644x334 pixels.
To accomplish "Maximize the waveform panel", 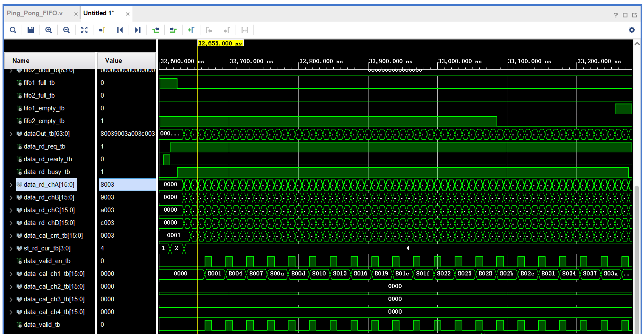I will [x=625, y=15].
